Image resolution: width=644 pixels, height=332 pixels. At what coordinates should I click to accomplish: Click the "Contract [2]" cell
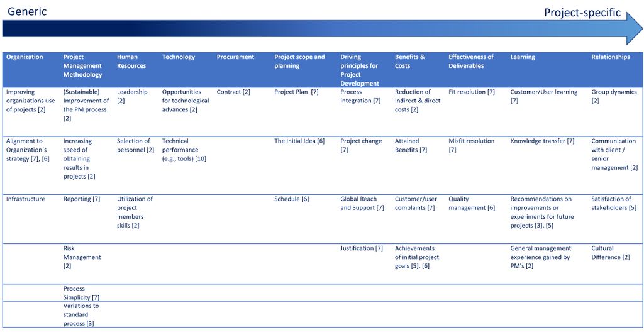233,92
